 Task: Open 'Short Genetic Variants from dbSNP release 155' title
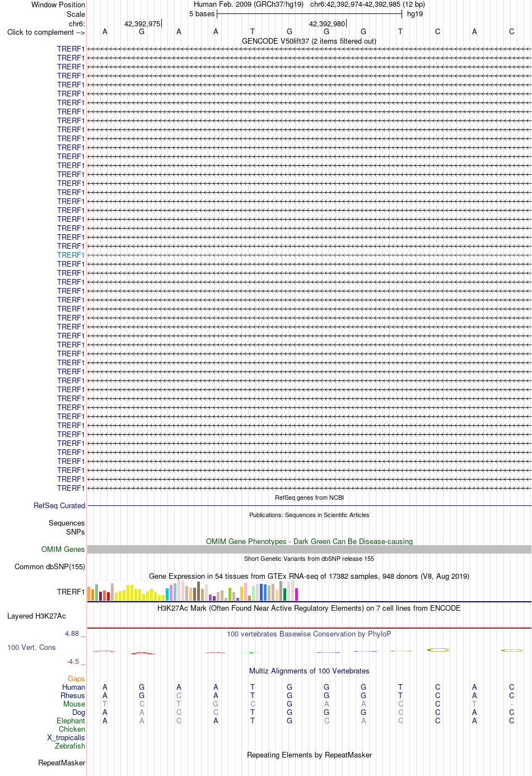(309, 559)
